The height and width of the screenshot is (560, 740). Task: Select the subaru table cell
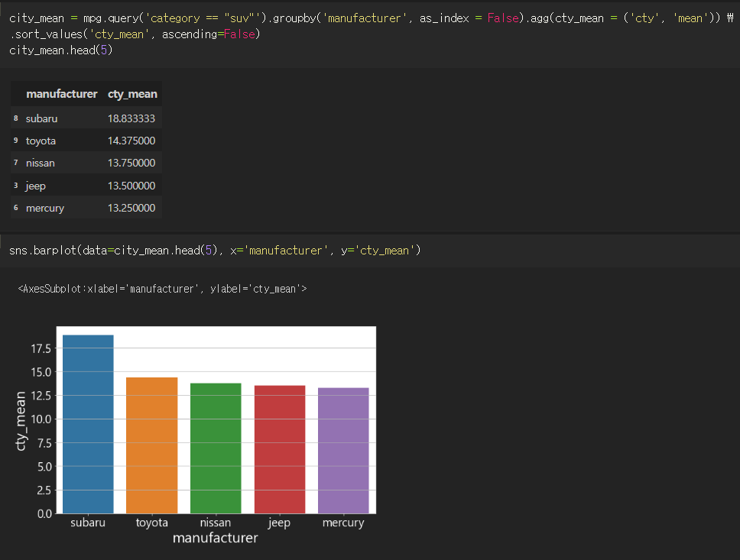point(41,118)
